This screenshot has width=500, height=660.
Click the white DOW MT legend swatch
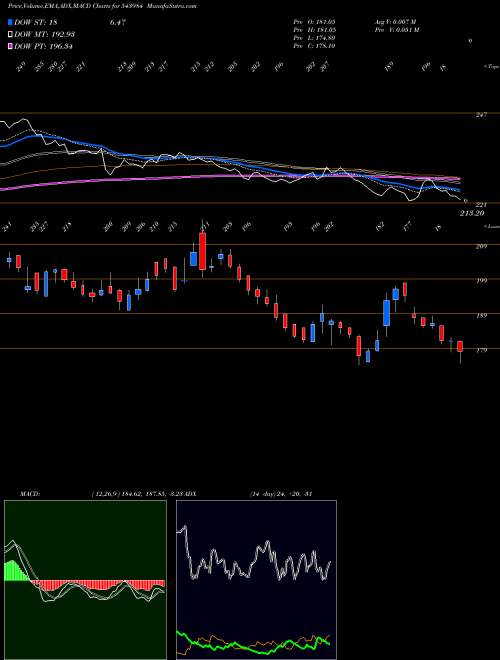(10, 34)
